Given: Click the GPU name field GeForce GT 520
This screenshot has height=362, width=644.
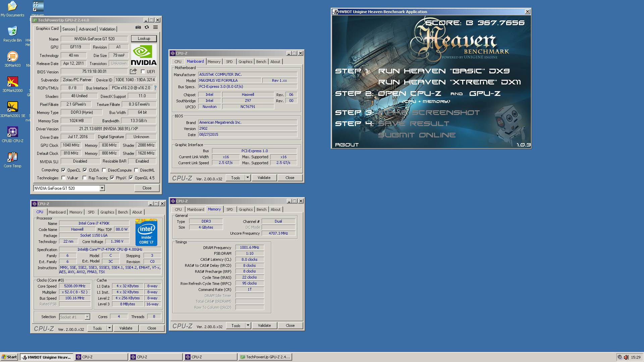Looking at the screenshot, I should (x=94, y=39).
